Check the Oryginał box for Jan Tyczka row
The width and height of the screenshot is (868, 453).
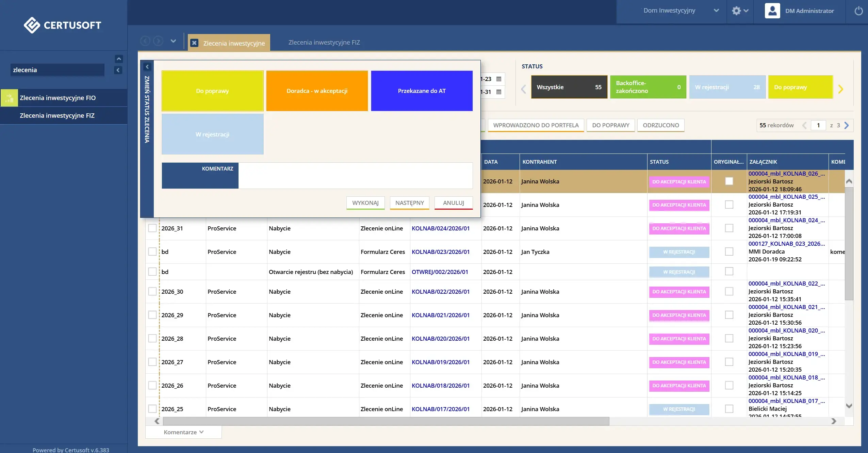click(x=729, y=252)
